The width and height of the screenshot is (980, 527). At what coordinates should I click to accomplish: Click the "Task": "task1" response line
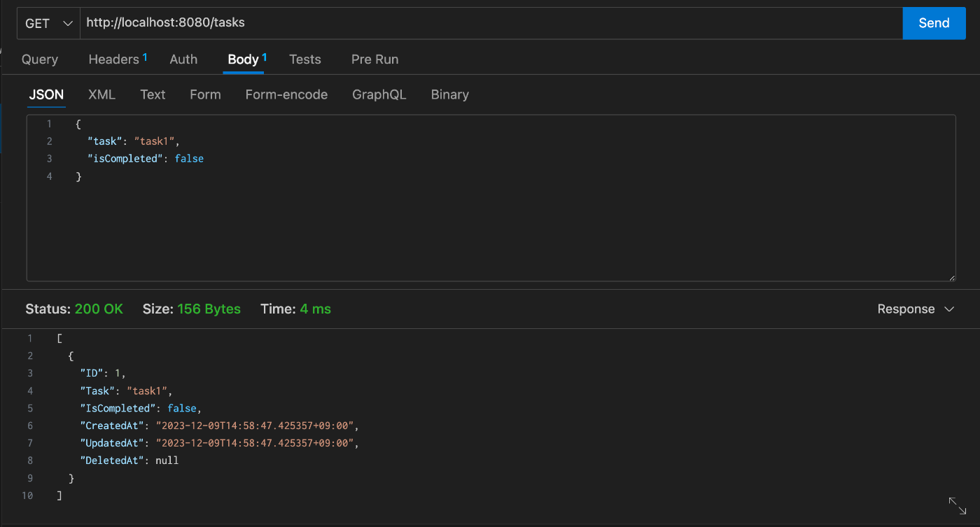click(126, 391)
